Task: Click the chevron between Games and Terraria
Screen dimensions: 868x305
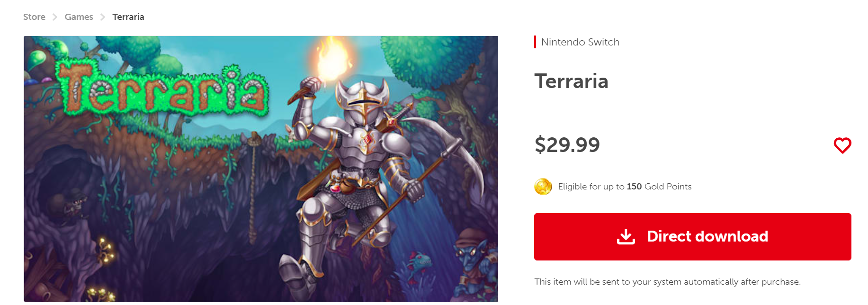Action: tap(103, 17)
